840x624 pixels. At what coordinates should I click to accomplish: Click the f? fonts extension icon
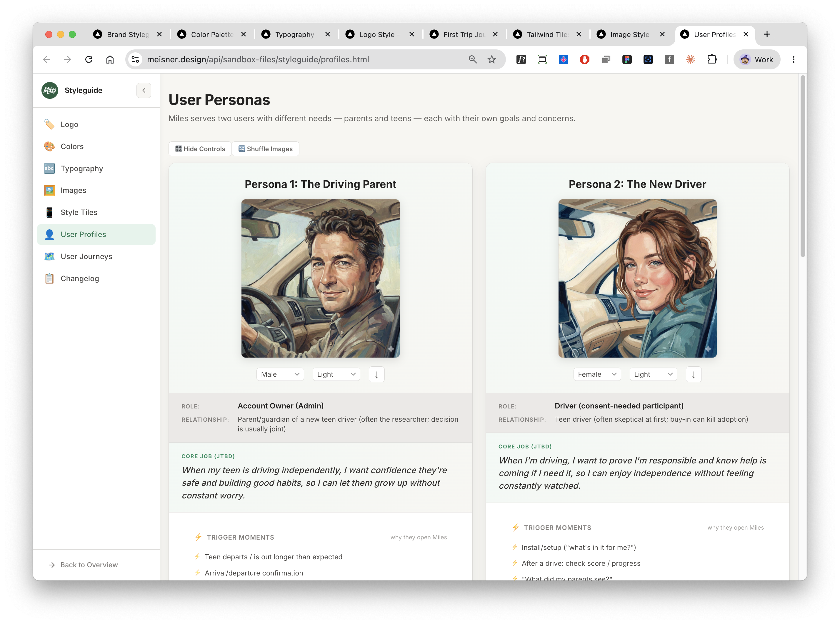click(x=521, y=59)
